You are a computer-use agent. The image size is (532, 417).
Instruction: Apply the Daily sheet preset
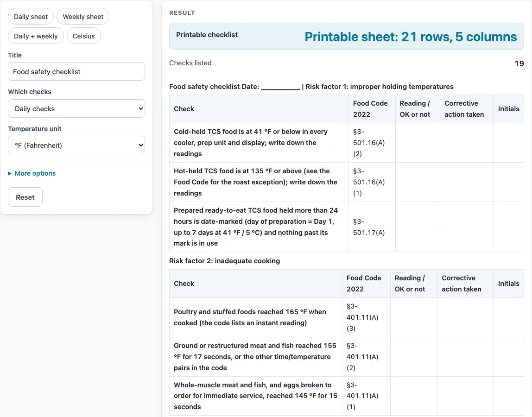31,17
